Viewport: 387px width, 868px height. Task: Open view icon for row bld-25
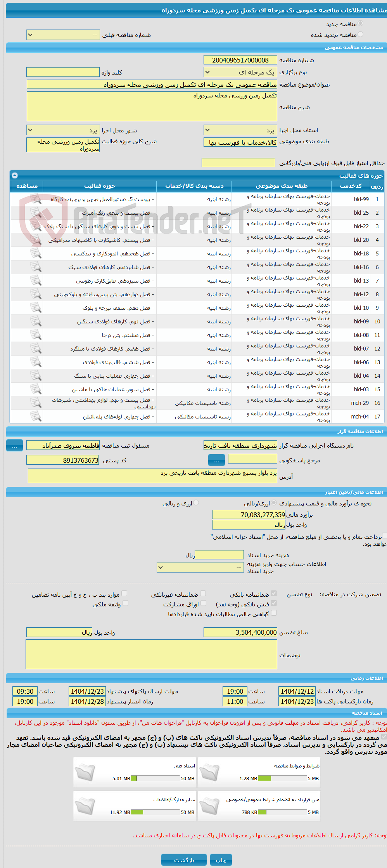tap(36, 213)
